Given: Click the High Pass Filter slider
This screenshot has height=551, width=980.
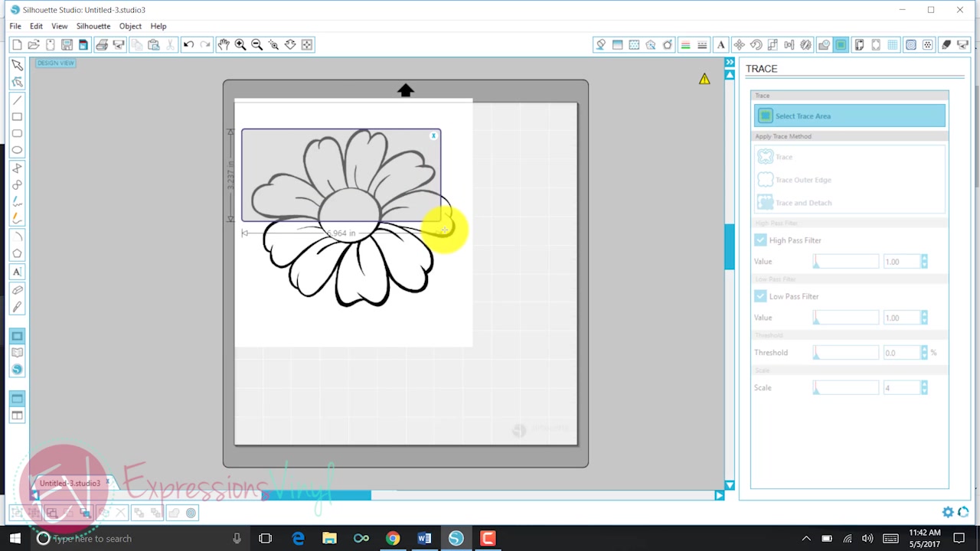Looking at the screenshot, I should pos(846,262).
